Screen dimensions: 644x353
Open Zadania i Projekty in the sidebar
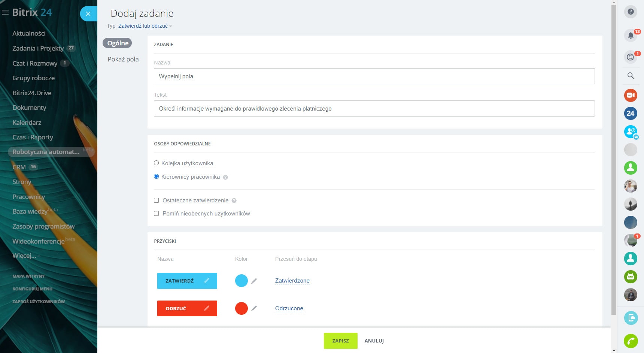(x=38, y=48)
